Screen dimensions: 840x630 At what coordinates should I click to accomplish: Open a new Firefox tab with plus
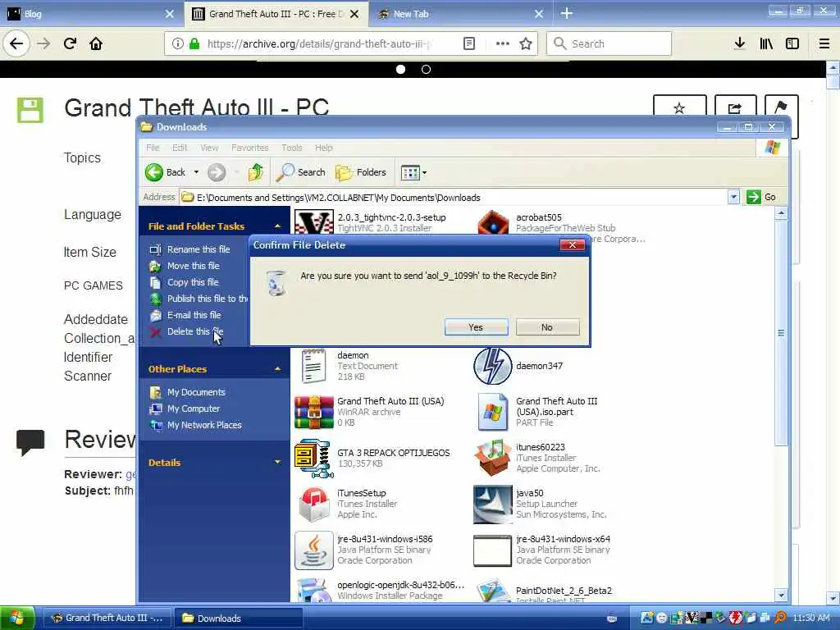(x=566, y=14)
